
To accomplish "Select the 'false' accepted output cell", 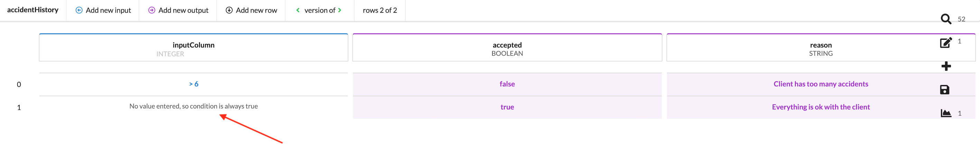I will [507, 84].
